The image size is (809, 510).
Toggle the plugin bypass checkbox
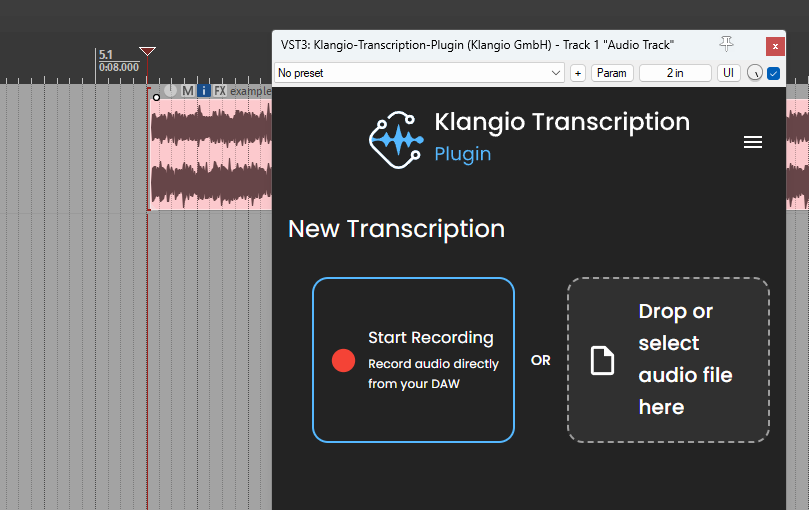tap(773, 73)
